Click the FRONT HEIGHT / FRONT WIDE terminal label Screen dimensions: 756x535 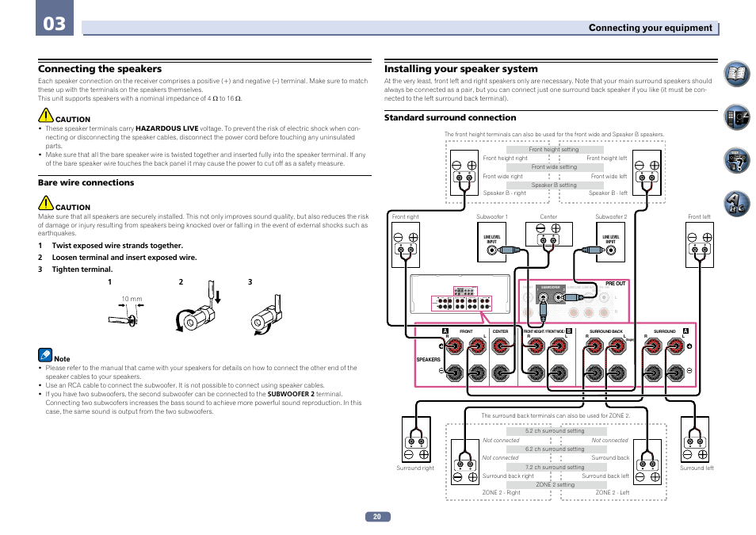(x=544, y=331)
